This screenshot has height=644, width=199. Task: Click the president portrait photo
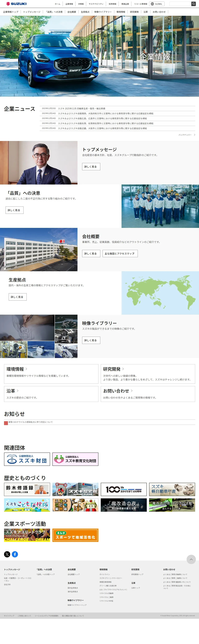[x=39, y=163]
